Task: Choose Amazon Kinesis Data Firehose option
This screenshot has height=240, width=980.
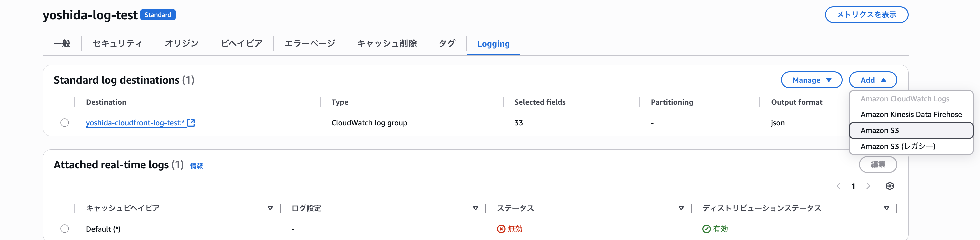Action: (911, 114)
